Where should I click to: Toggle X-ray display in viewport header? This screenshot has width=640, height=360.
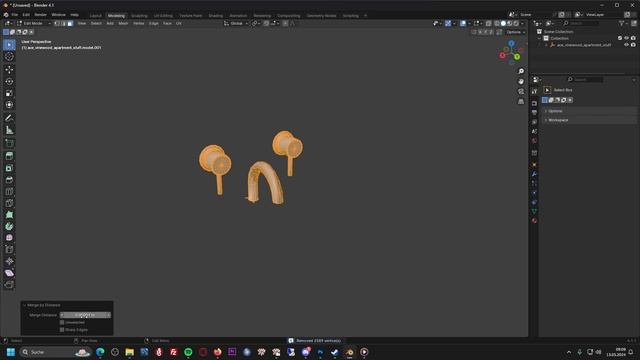click(489, 24)
